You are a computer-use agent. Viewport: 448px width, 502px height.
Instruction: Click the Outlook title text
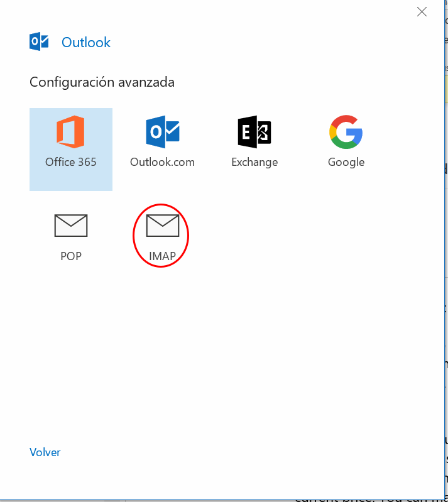[86, 42]
